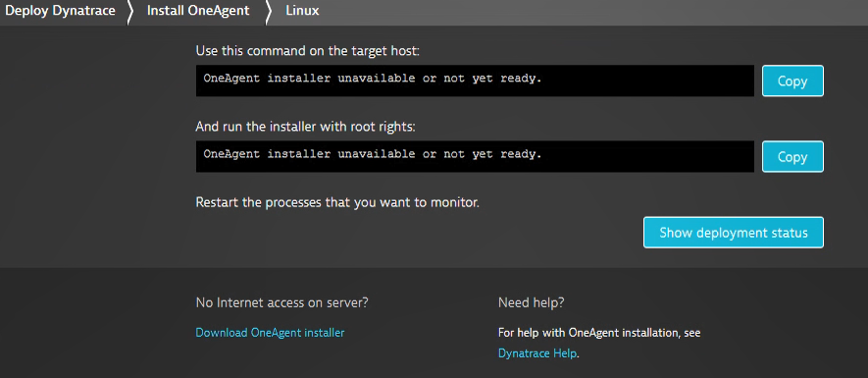Open Deploy Dynatrace breadcrumb
This screenshot has height=378, width=868.
tap(61, 11)
